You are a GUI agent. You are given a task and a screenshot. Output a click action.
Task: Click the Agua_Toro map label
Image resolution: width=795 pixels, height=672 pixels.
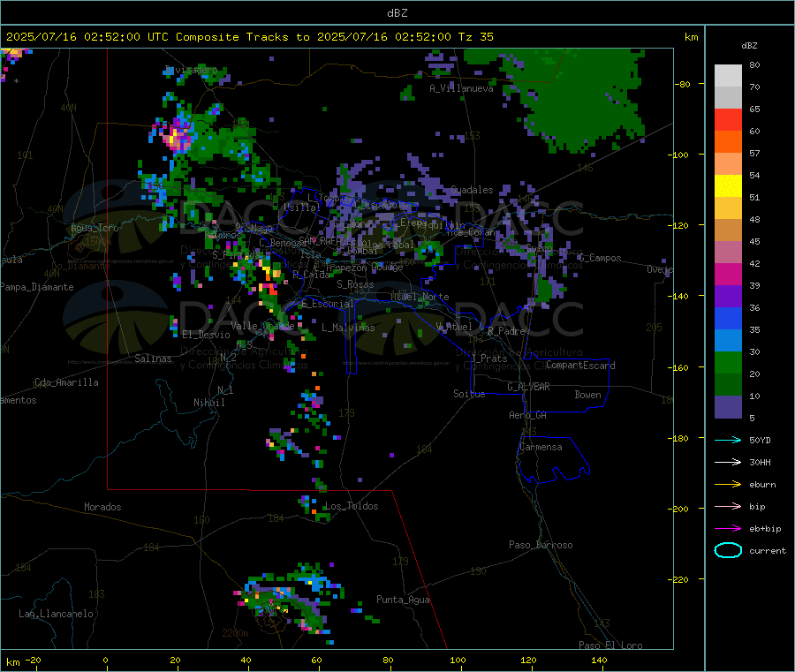(x=95, y=229)
